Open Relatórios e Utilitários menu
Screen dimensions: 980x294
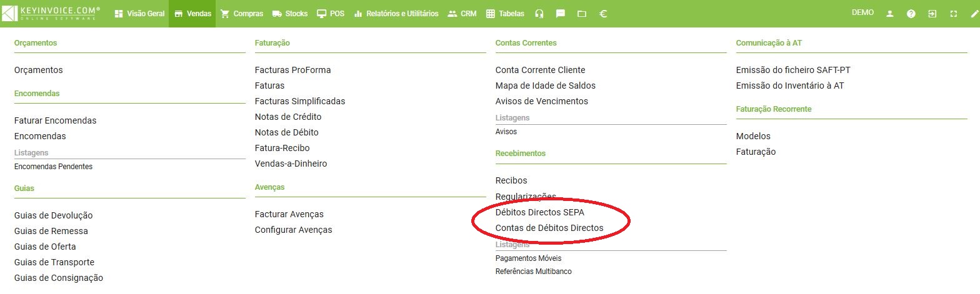point(396,14)
